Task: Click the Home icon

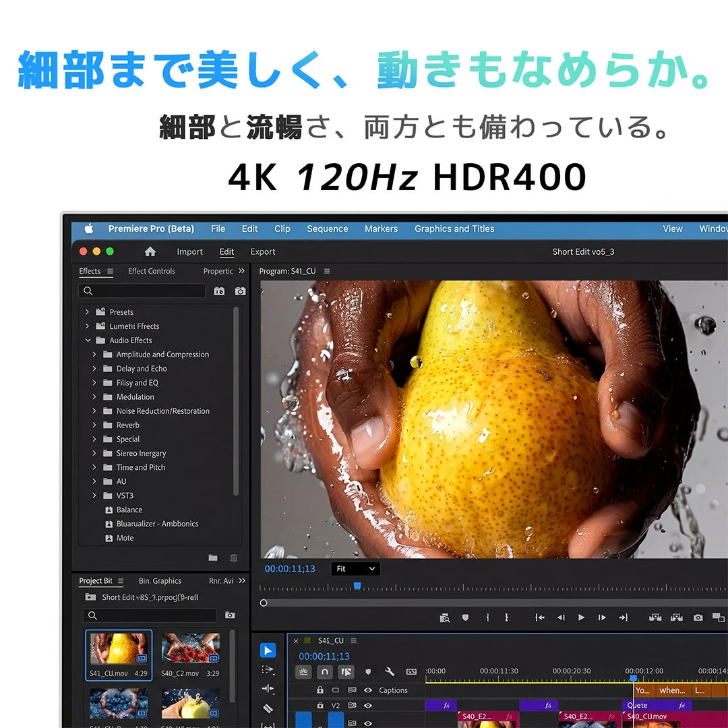Action: point(150,251)
